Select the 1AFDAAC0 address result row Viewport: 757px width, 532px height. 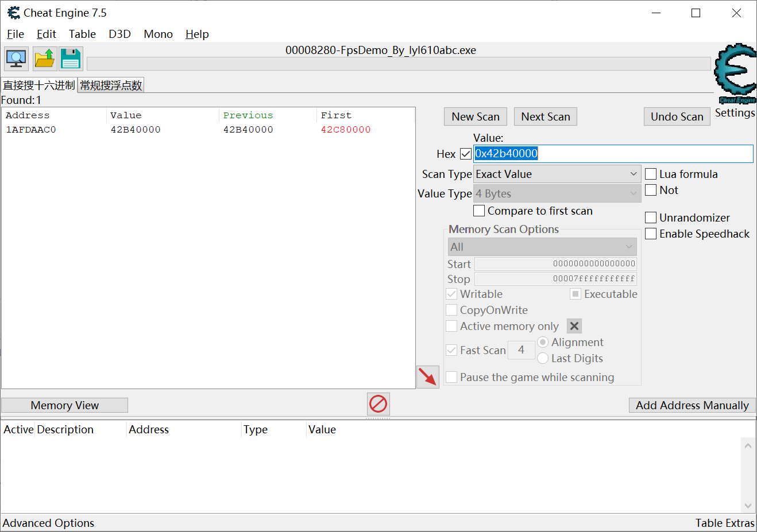208,130
